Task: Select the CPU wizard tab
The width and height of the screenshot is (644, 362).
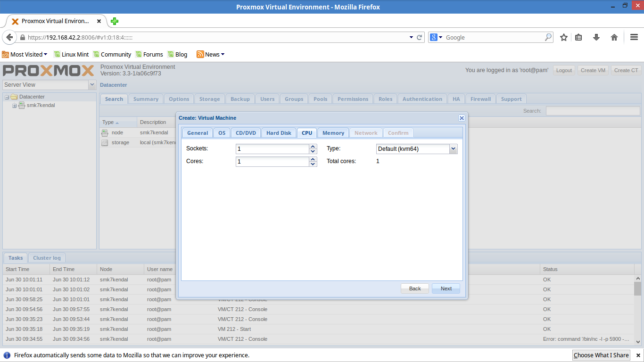Action: point(307,133)
